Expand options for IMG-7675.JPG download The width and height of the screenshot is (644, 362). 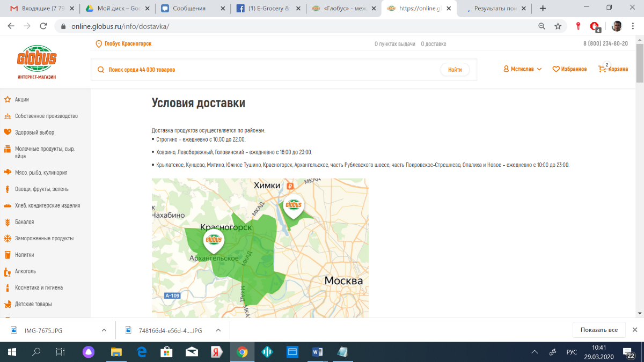104,330
